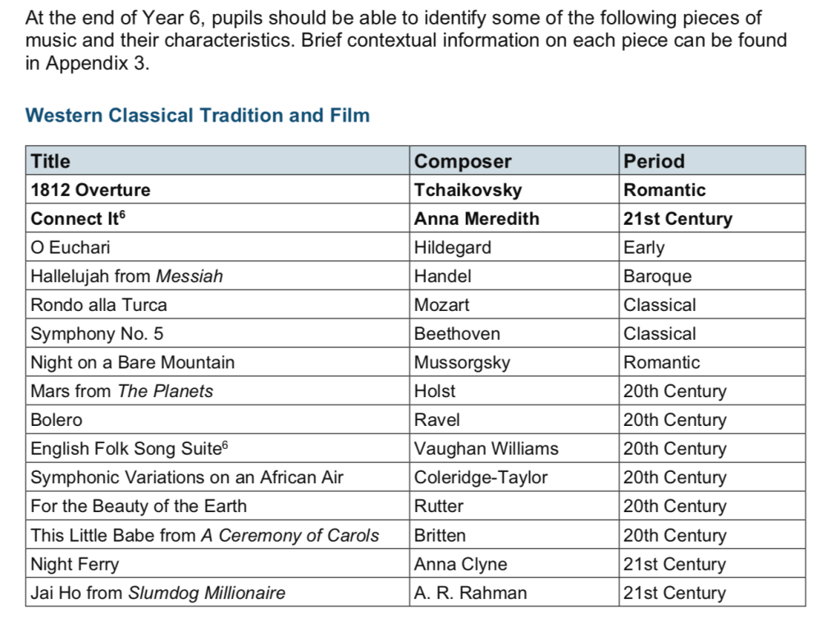The image size is (840, 636).
Task: Click the footnote 6 superscript after Connect It
Action: (123, 215)
